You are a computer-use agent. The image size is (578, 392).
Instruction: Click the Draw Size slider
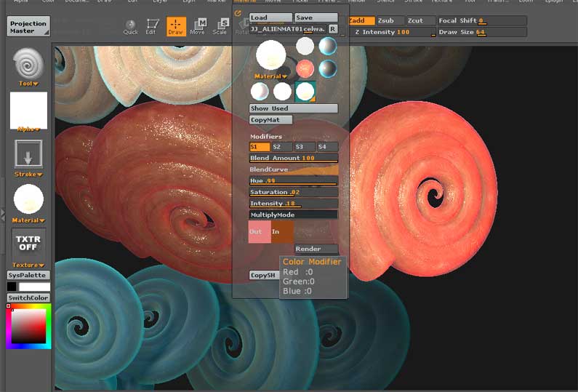coord(481,32)
